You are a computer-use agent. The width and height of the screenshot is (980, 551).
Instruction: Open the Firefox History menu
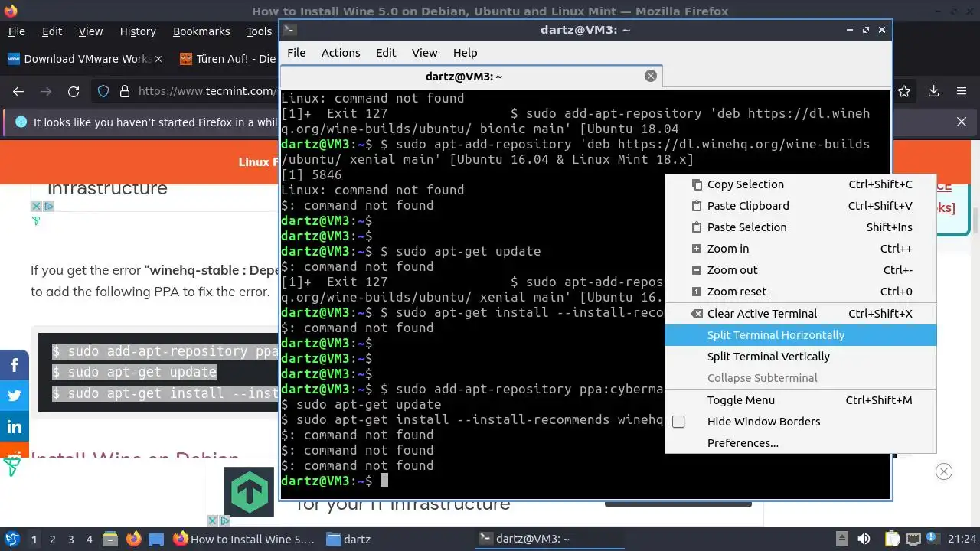[x=138, y=31]
